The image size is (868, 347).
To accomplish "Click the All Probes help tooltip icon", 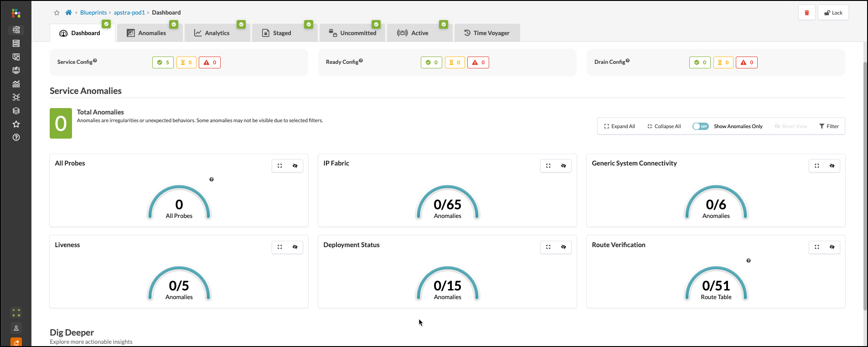I will pos(212,180).
